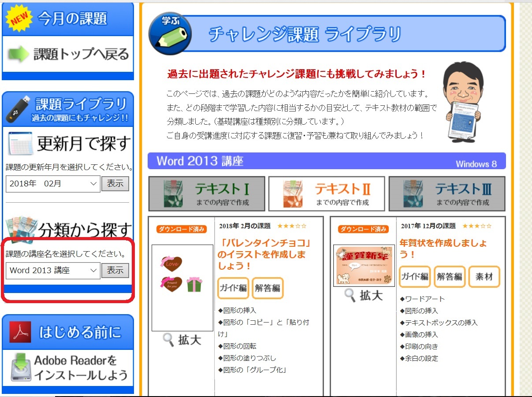Click the magnifier icon under 年賀状 thumbnail
532x397 pixels.
(x=350, y=295)
